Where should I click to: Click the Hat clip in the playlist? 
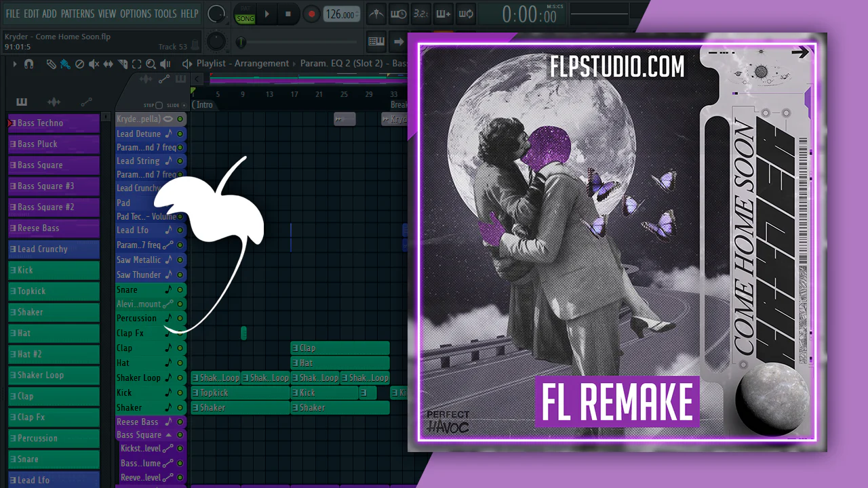click(x=340, y=363)
